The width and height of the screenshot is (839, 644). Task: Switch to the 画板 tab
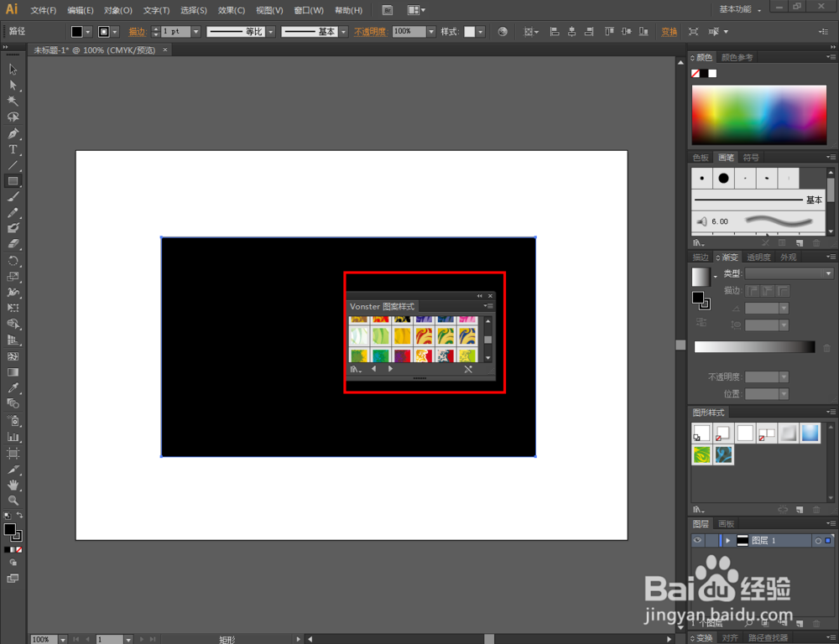click(x=726, y=523)
